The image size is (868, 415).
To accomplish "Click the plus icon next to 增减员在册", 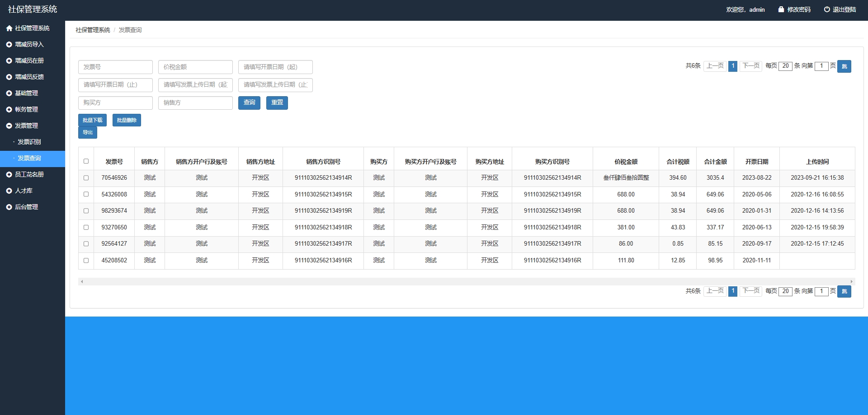I will (9, 61).
